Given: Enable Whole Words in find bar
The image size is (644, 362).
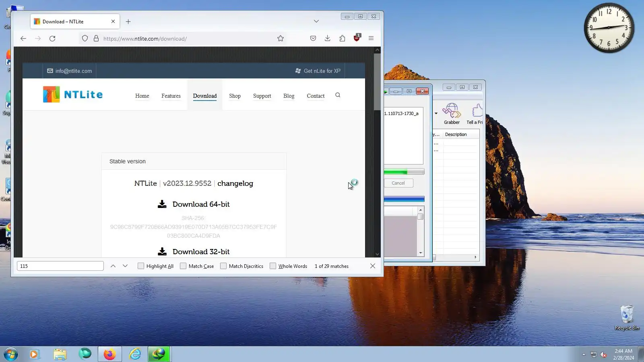Looking at the screenshot, I should (x=273, y=266).
